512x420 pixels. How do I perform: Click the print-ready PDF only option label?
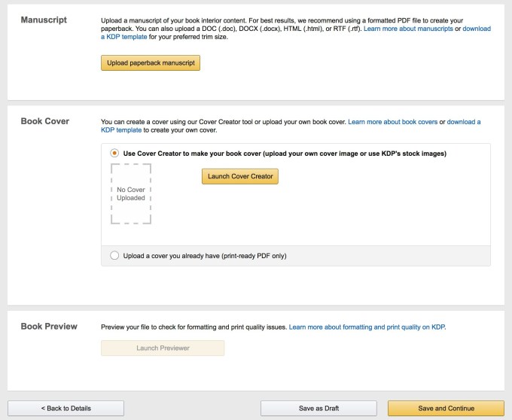tap(205, 256)
